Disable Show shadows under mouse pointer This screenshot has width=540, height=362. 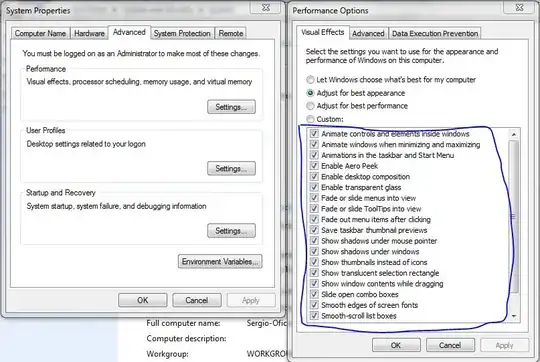tap(314, 240)
